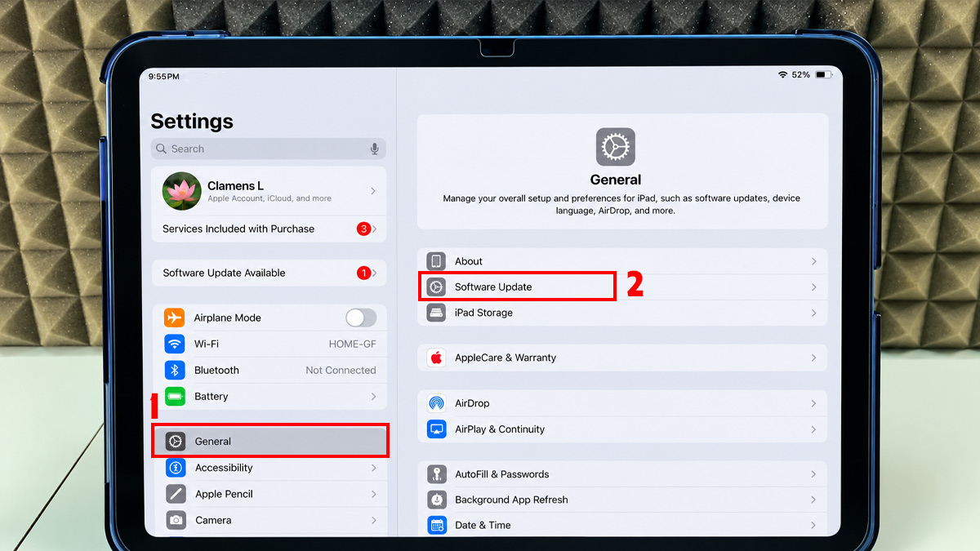Toggle the Airplane Mode switch
Image resolution: width=980 pixels, height=551 pixels.
361,318
